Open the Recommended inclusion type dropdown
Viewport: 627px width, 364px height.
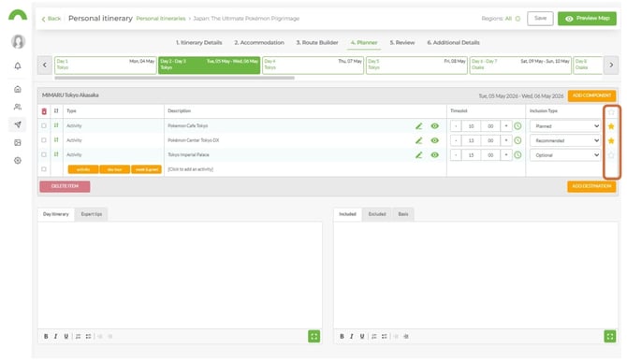[565, 140]
